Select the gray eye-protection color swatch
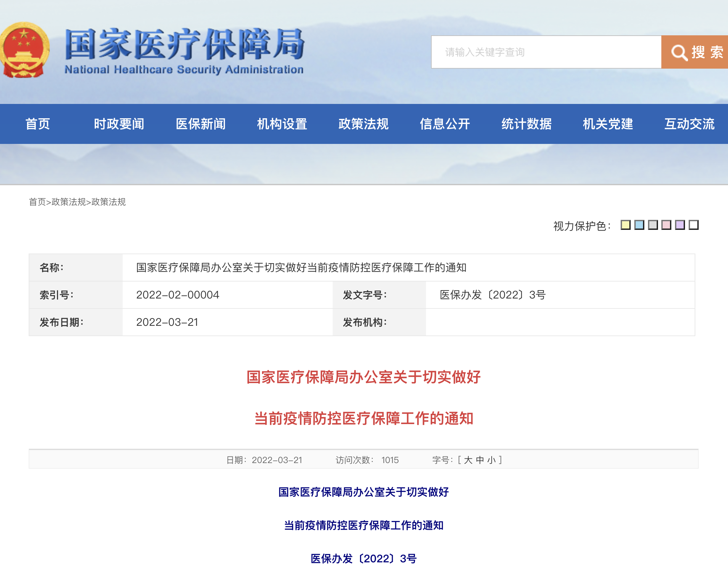The height and width of the screenshot is (567, 728). (x=653, y=225)
